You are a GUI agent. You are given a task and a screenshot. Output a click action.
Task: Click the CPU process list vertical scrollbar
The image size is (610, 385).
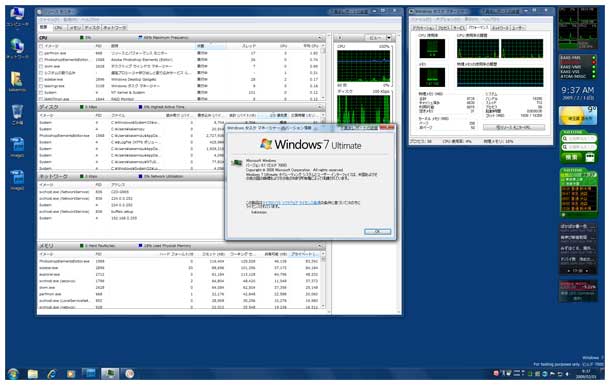[323, 72]
